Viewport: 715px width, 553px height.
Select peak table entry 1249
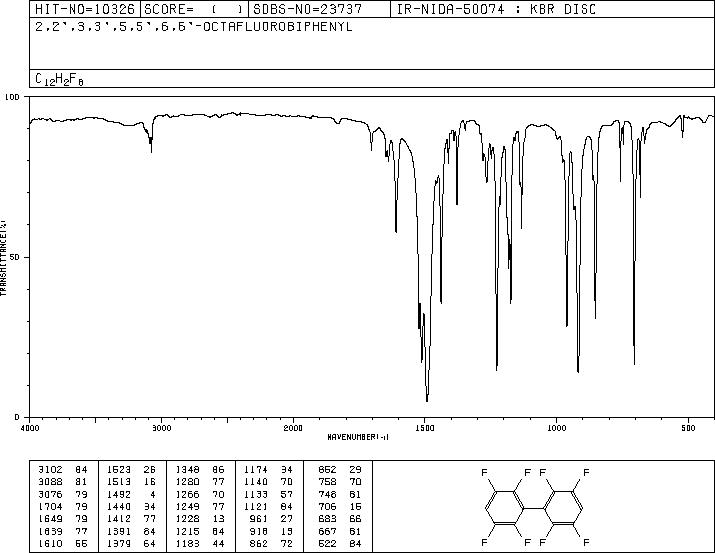[x=200, y=506]
